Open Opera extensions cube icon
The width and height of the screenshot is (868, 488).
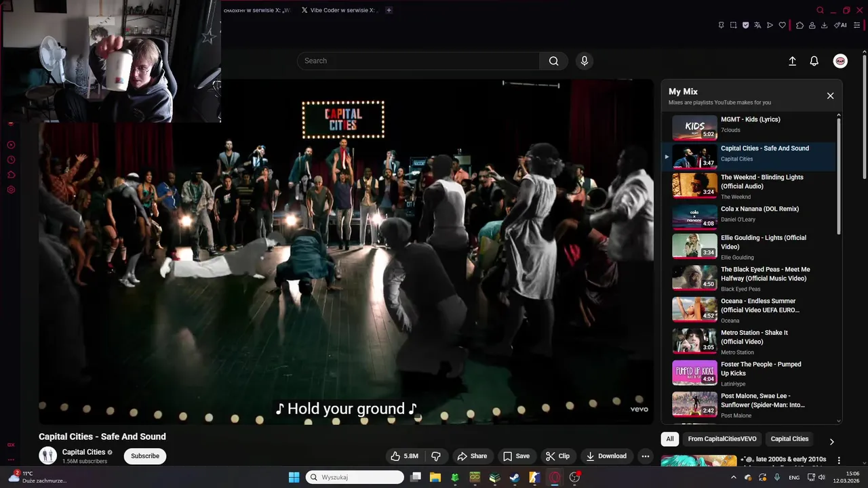[x=800, y=25]
